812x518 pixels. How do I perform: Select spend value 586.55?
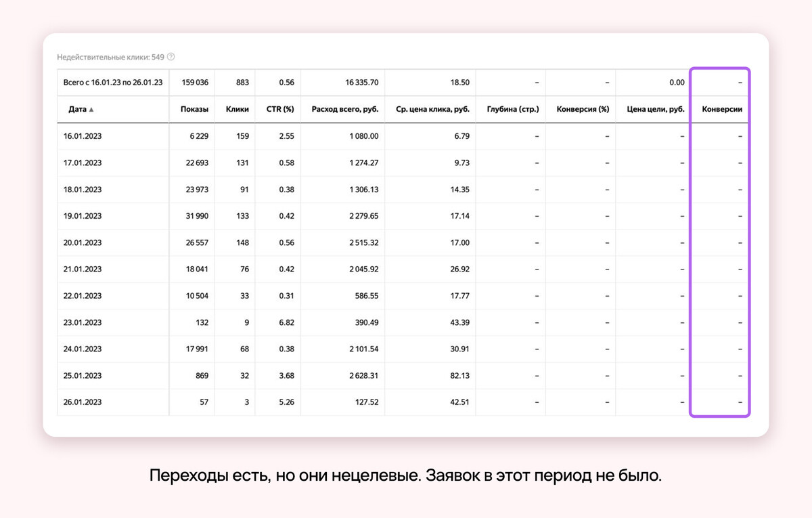point(367,296)
